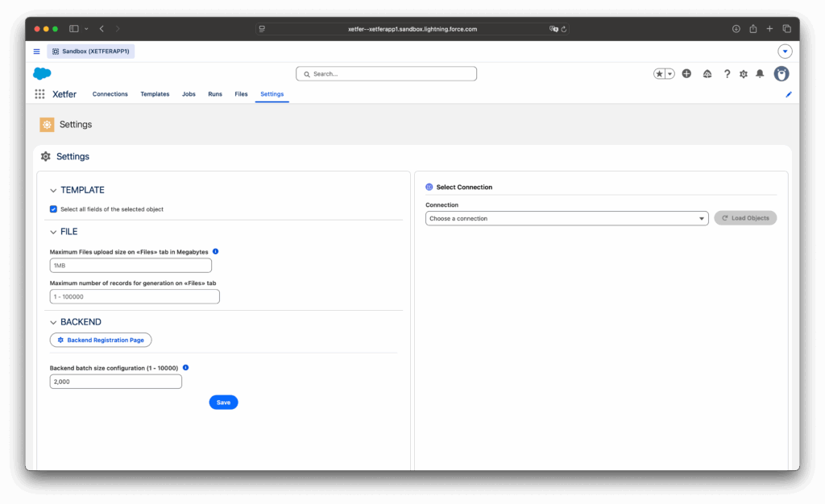The image size is (825, 504).
Task: Click the pencil edit navigation icon
Action: pos(788,94)
